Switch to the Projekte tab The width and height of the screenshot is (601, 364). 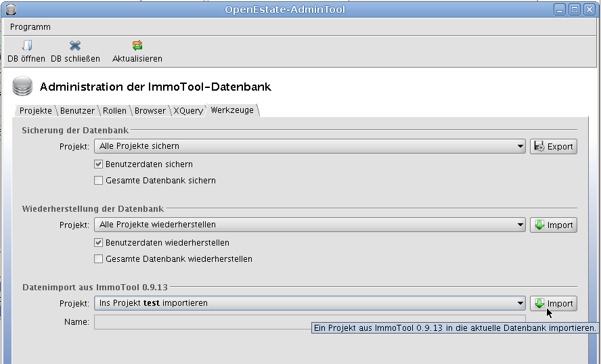coord(35,110)
